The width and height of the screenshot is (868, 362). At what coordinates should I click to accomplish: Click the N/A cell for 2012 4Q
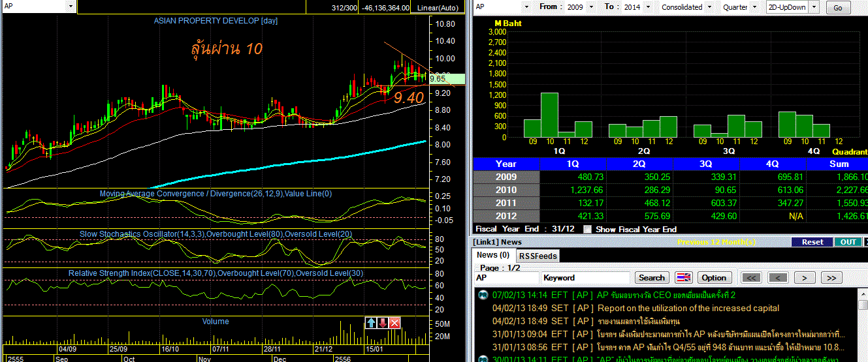pyautogui.click(x=773, y=216)
